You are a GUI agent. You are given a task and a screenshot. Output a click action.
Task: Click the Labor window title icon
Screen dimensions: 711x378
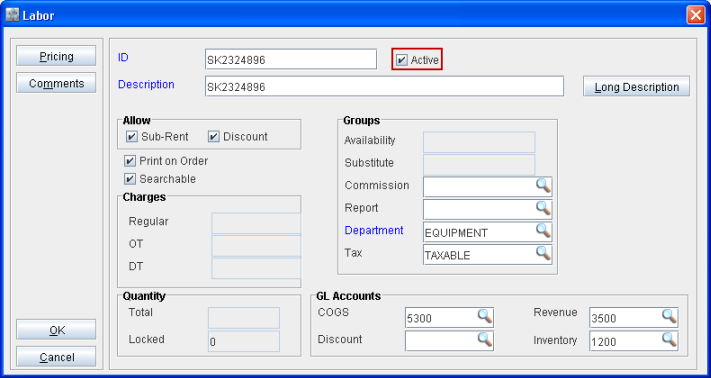pos(12,15)
